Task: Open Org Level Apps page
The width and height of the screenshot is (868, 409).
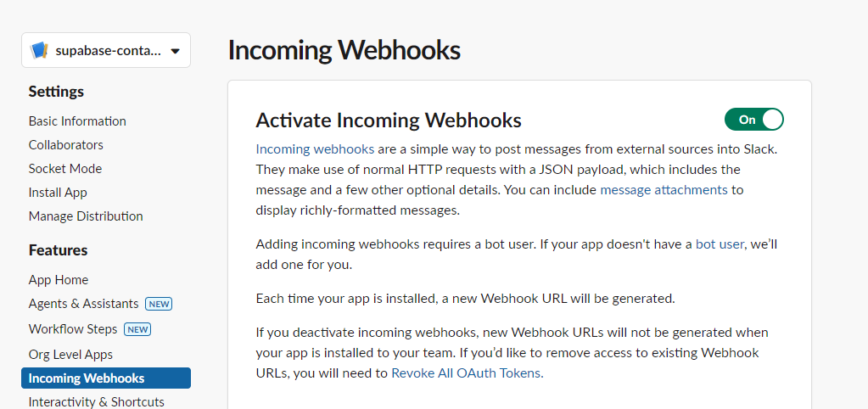Action: 70,355
